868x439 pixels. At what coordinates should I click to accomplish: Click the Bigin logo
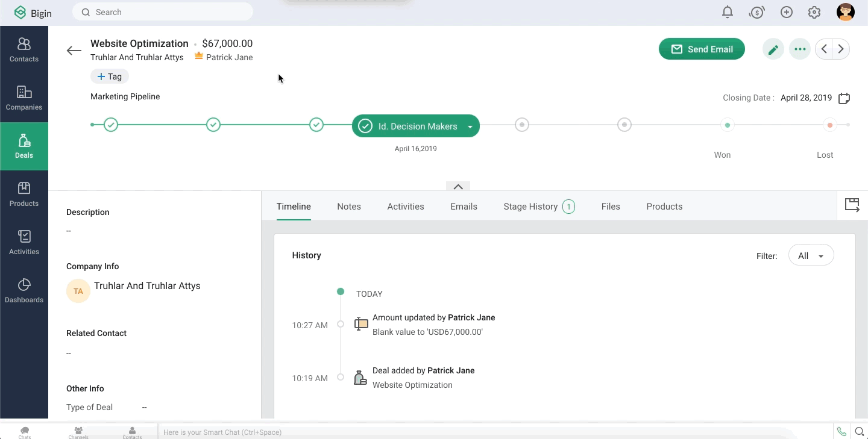(33, 13)
